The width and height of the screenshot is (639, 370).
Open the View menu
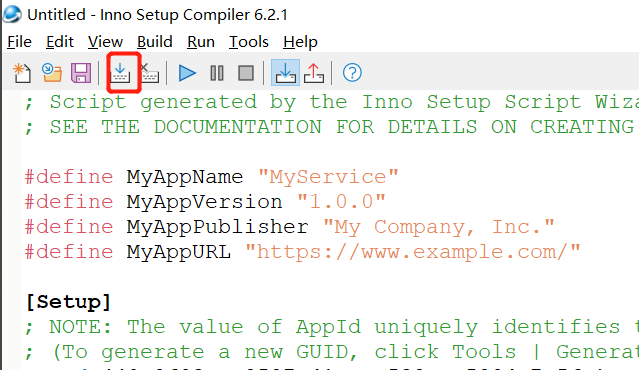tap(105, 42)
